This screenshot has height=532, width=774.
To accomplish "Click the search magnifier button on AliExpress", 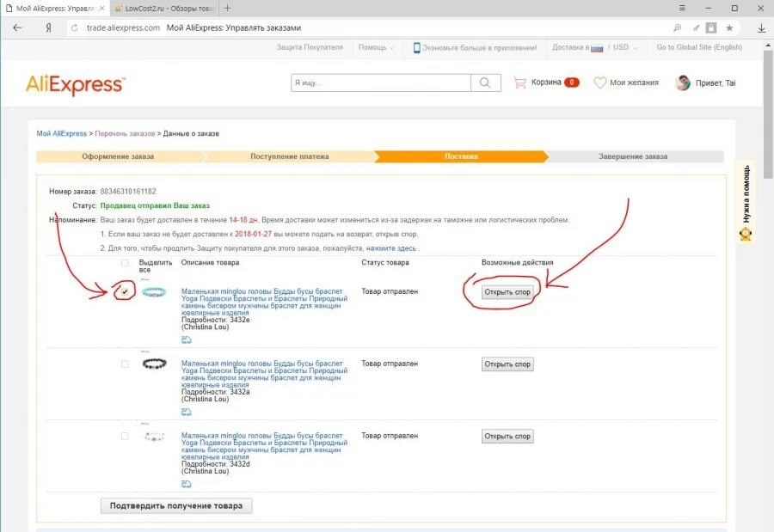I will click(x=485, y=83).
